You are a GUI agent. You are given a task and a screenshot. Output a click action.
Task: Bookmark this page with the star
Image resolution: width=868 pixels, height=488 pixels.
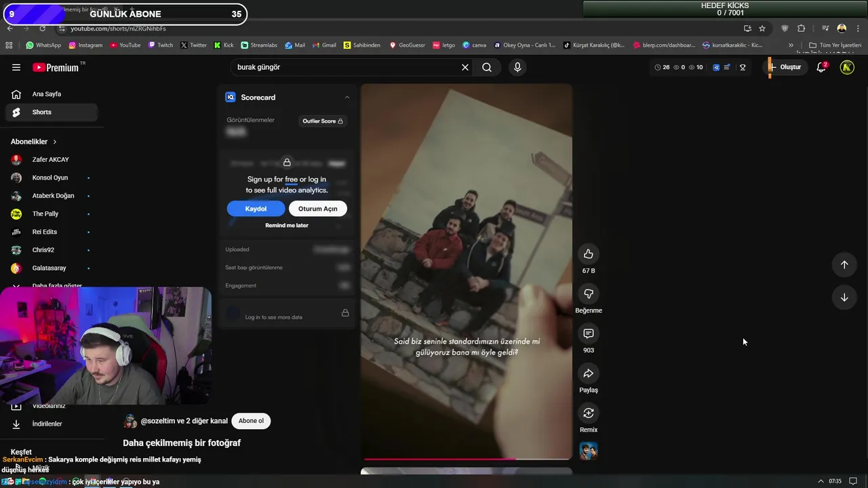762,28
